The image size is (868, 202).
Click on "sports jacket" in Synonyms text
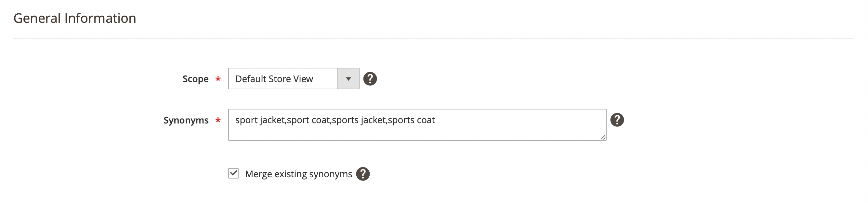coord(359,120)
